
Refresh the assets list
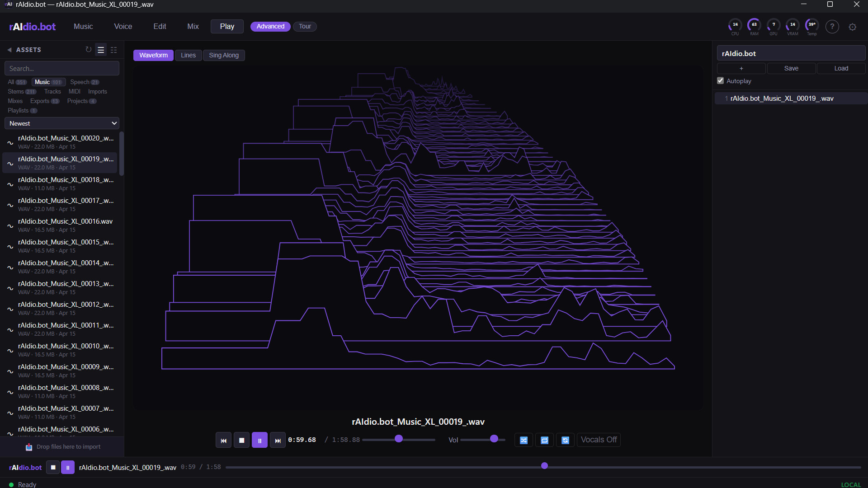(89, 50)
